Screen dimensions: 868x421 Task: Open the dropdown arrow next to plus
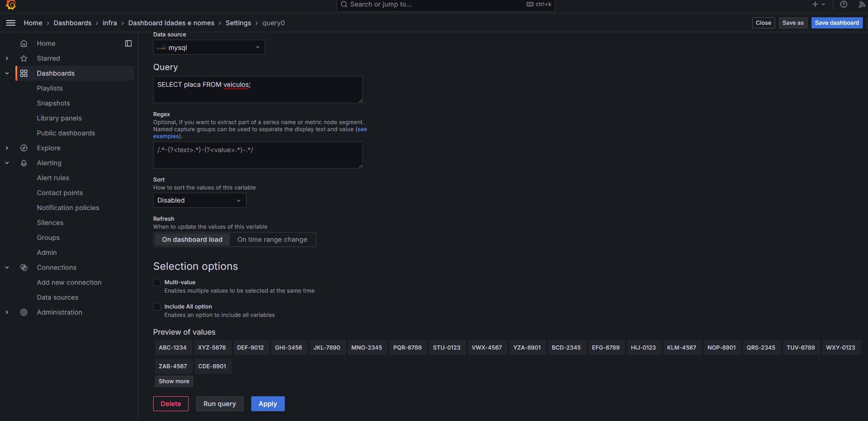823,4
